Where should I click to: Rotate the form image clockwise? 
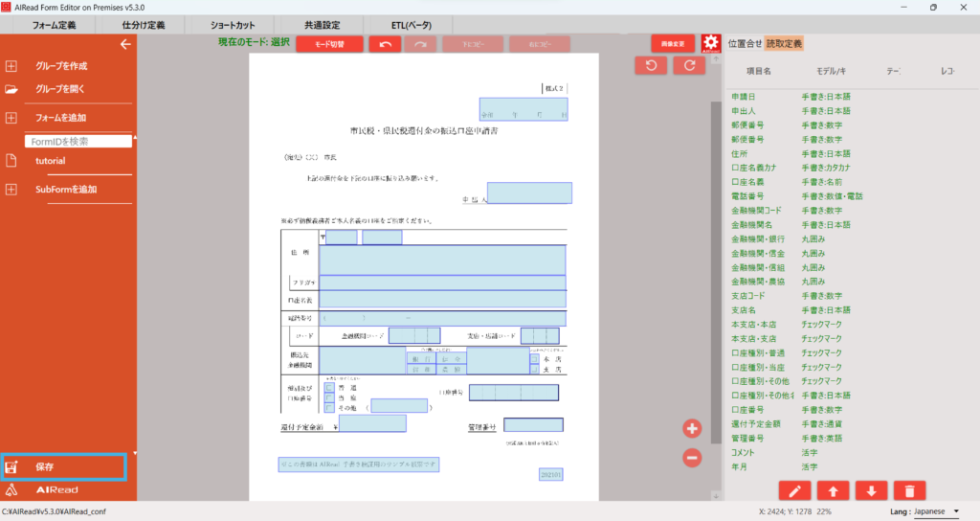click(688, 65)
